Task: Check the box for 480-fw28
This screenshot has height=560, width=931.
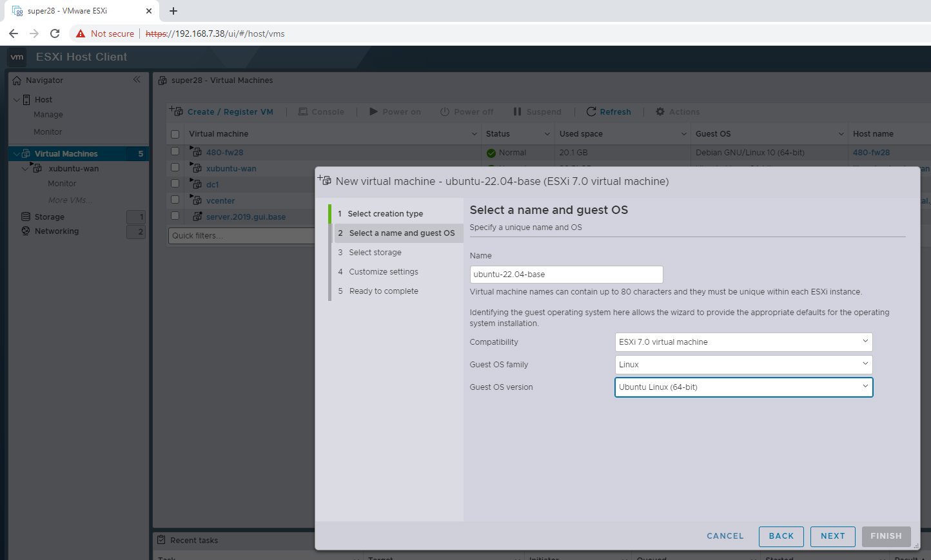Action: [175, 151]
